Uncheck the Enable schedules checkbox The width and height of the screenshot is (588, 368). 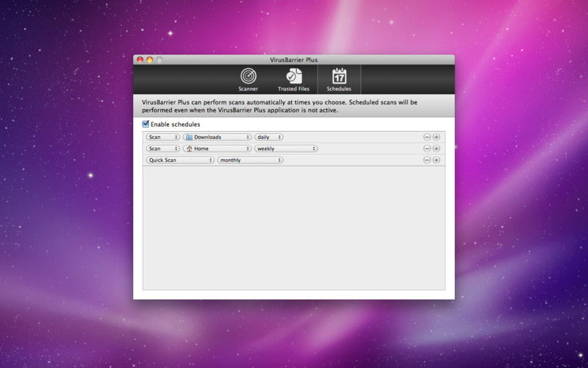146,124
